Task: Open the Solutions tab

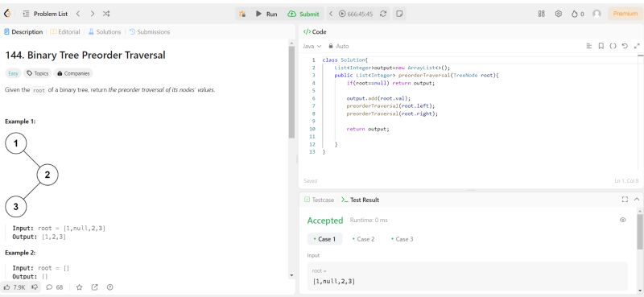Action: 105,31
